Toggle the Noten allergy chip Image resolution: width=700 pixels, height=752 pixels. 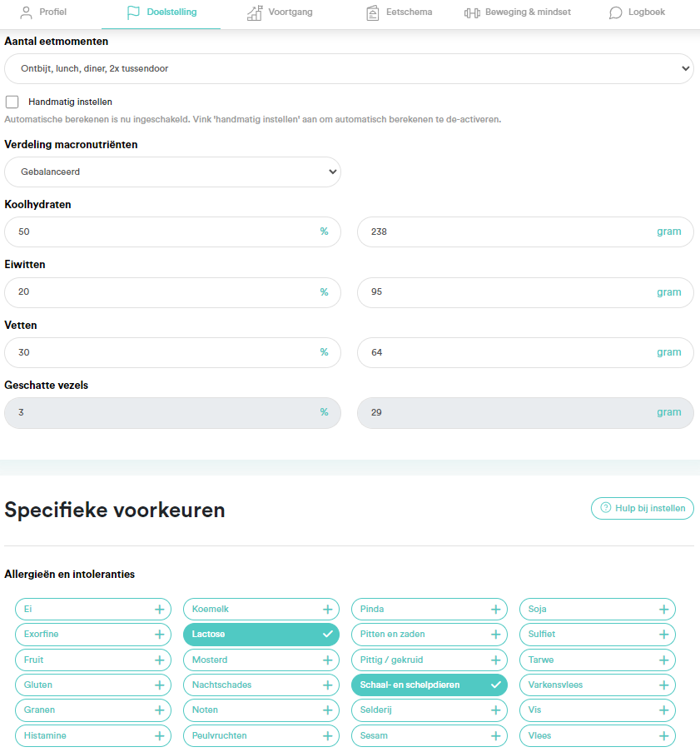[x=261, y=710]
